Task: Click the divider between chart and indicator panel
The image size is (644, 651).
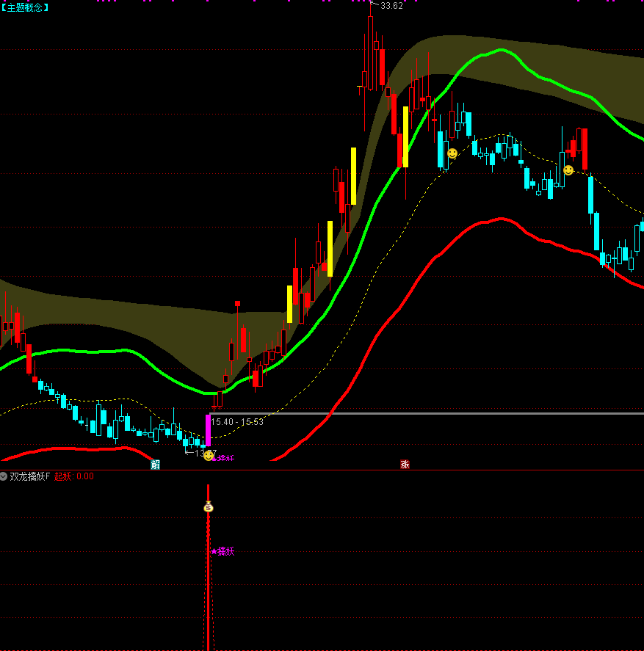Action: pyautogui.click(x=322, y=470)
